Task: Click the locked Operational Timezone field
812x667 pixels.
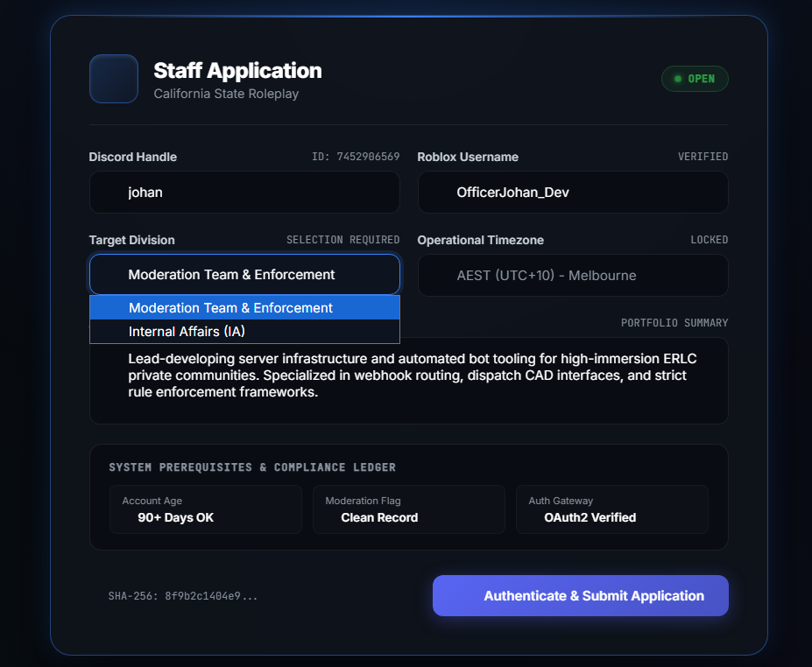Action: pos(573,275)
